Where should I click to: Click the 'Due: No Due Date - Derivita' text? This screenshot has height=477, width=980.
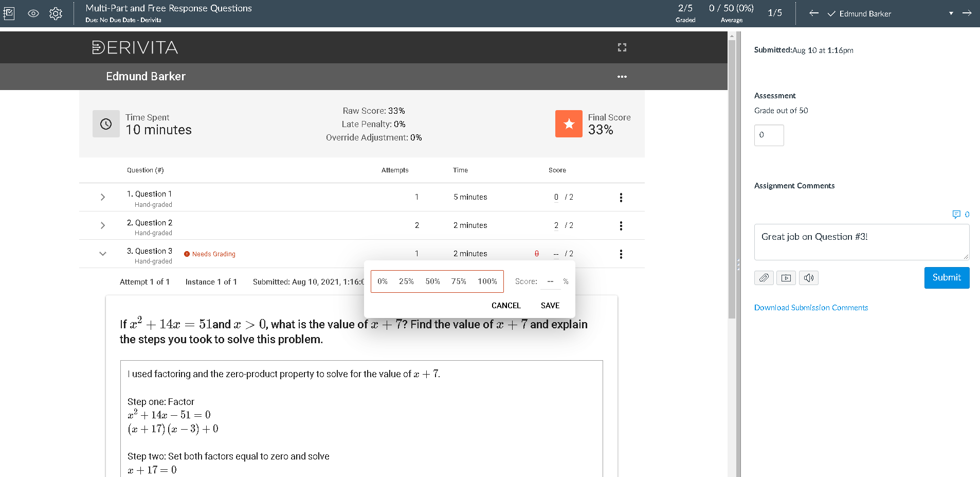pyautogui.click(x=123, y=20)
